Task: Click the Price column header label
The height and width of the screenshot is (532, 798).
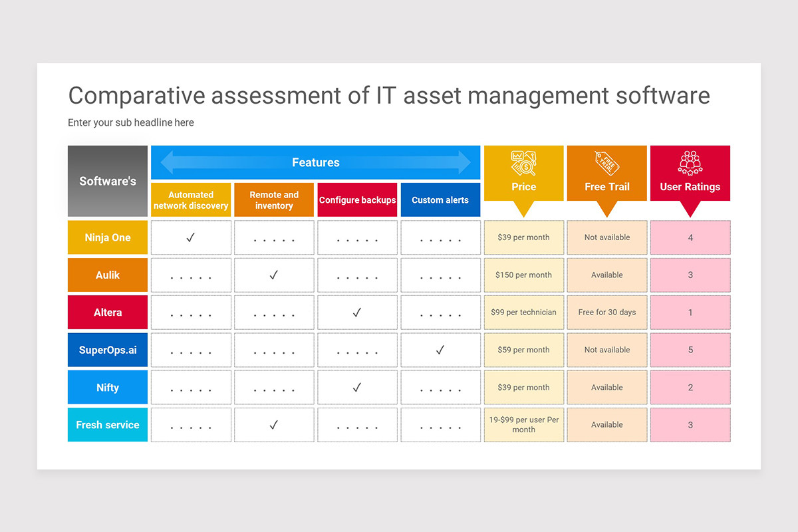Action: click(523, 187)
